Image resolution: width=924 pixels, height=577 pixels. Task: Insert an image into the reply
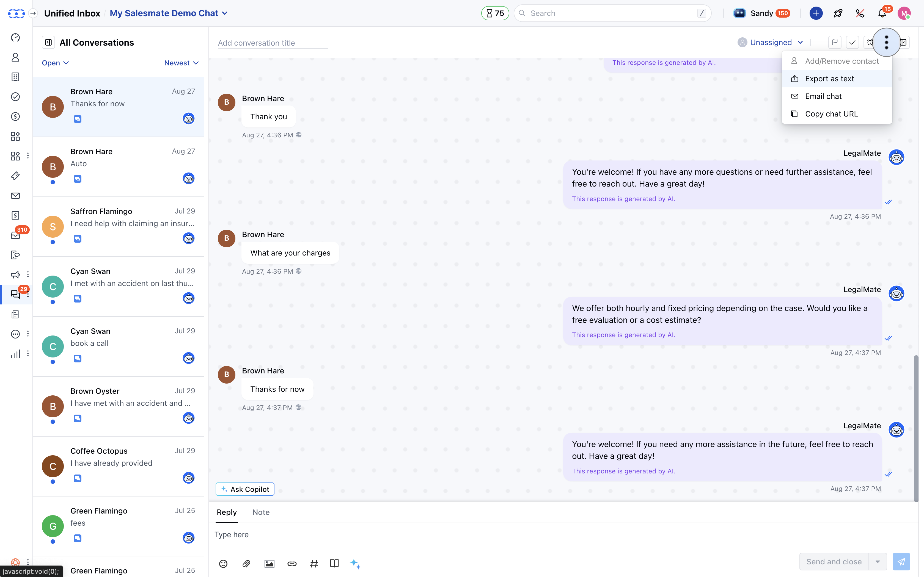(269, 564)
